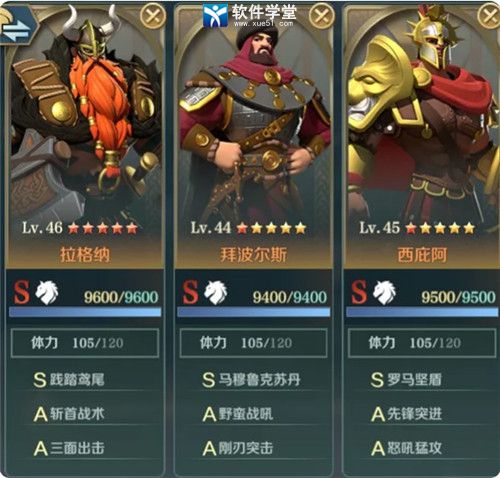Image resolution: width=500 pixels, height=478 pixels.
Task: Click the cavalry horse icon under 拜波尔斯
Action: pos(216,292)
